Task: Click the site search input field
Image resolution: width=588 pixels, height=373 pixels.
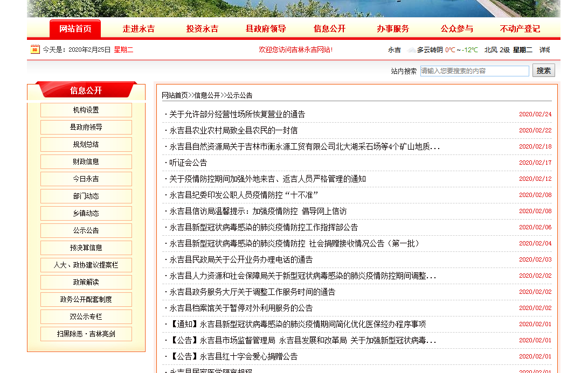Action: 474,71
